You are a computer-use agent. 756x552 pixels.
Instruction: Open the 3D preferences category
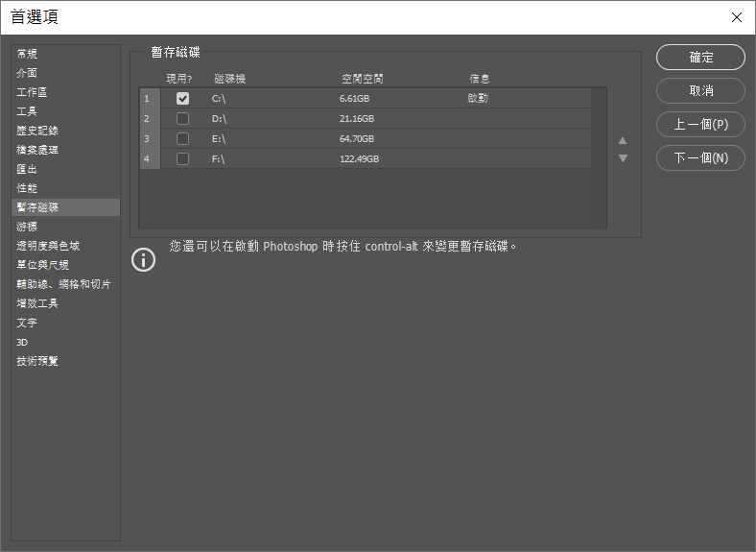pyautogui.click(x=65, y=342)
